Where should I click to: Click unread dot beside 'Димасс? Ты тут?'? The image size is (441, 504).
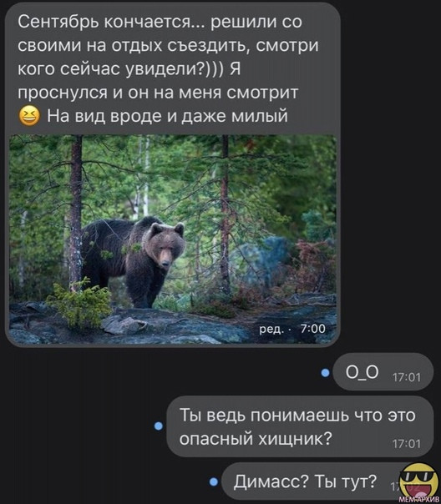point(213,481)
